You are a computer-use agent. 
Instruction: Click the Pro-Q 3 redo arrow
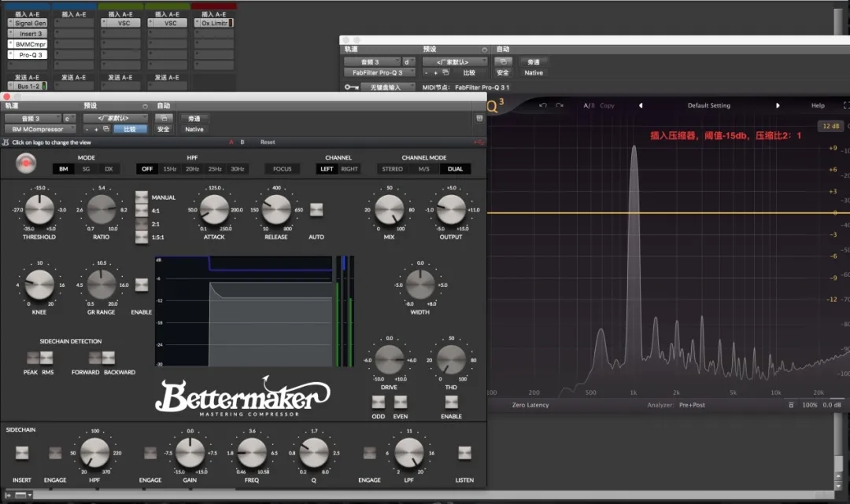pos(560,105)
